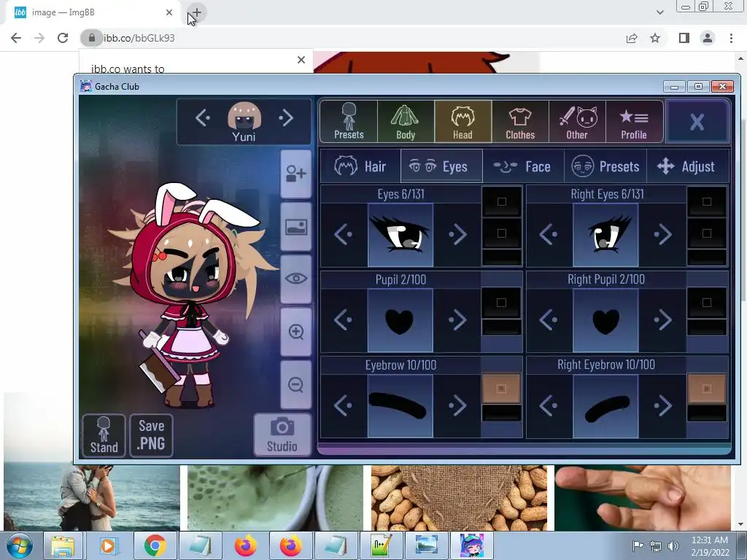
Task: Reload the ImgBB page in Chrome
Action: click(x=63, y=38)
